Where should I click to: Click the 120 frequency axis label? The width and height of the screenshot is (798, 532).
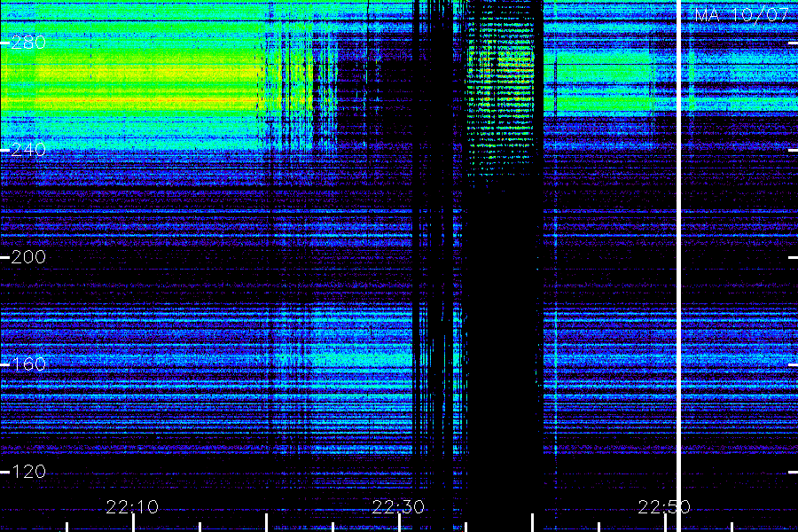pos(28,472)
